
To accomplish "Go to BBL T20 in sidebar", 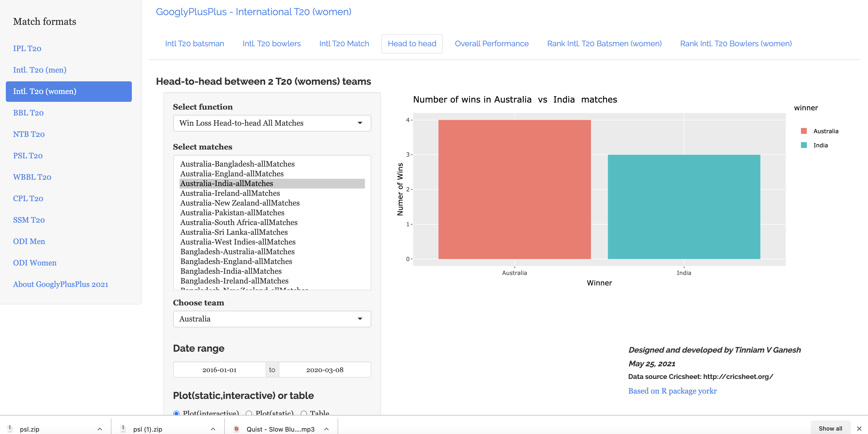I will (x=28, y=113).
